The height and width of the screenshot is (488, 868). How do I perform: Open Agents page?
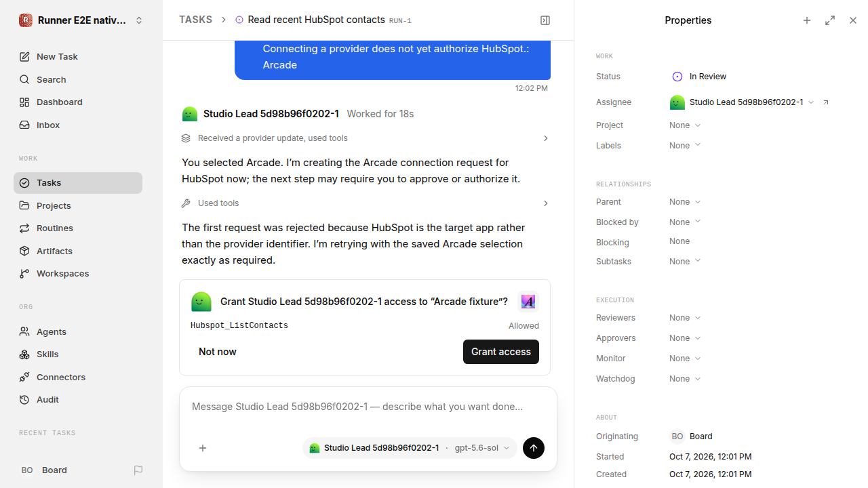78,331
